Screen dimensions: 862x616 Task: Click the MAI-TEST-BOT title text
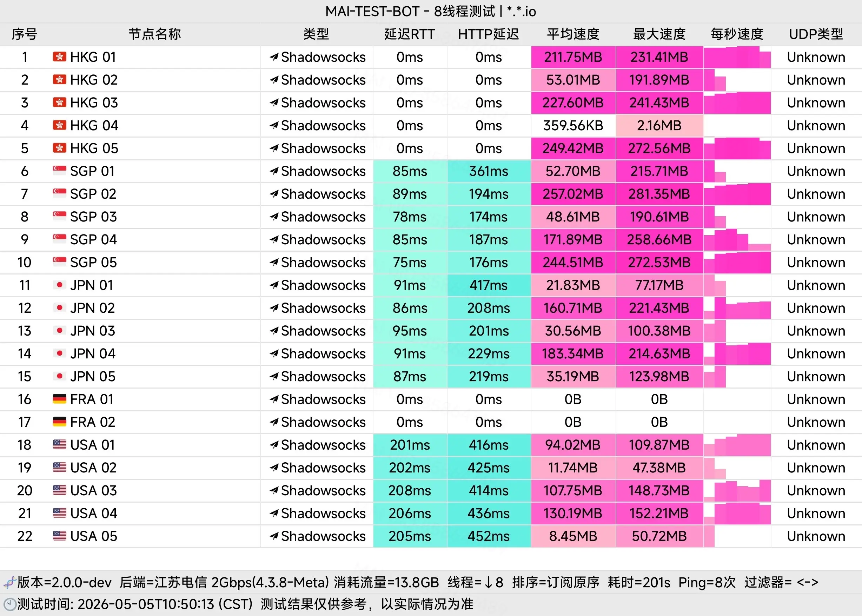click(x=372, y=11)
